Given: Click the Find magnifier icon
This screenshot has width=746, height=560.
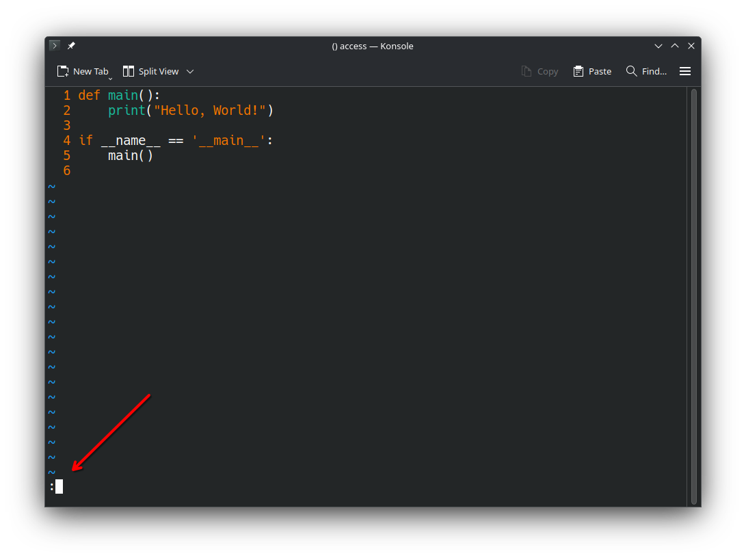Looking at the screenshot, I should 630,71.
